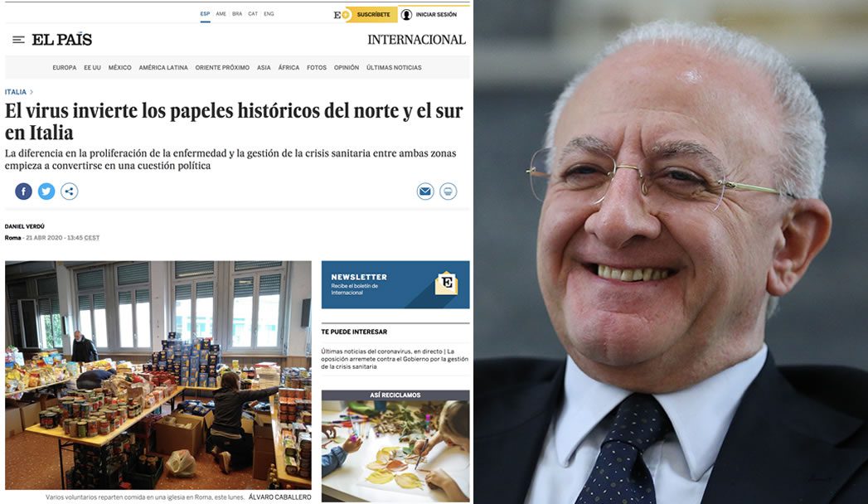Click the user profile icon
868x504 pixels.
[x=406, y=14]
